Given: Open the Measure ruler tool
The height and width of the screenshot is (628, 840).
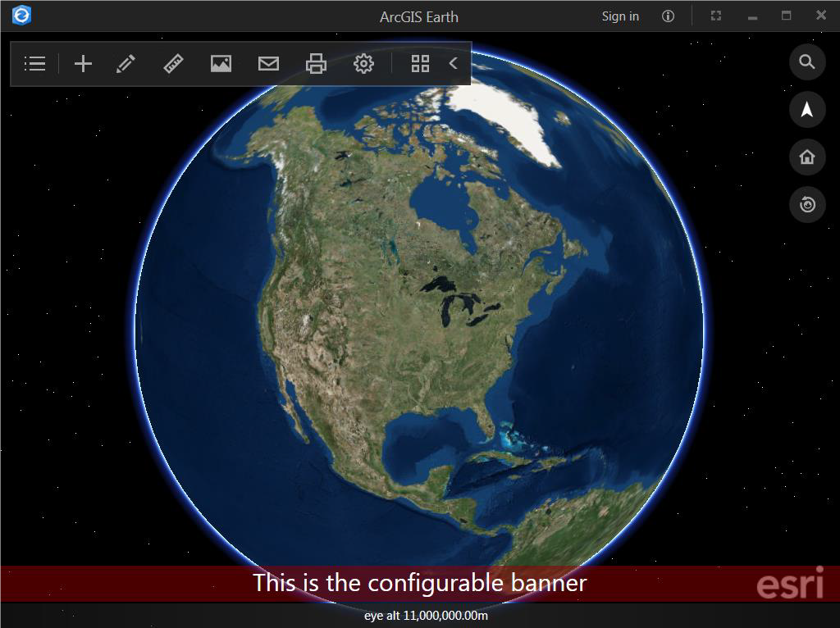Looking at the screenshot, I should 174,64.
